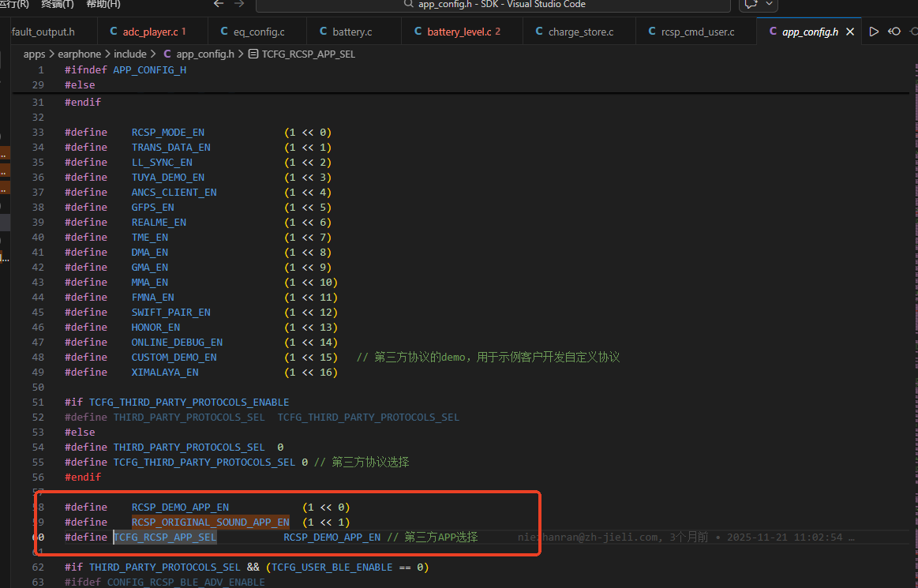Screen dimensions: 918x588
Task: Click the TUYA_DEMO_EN macro name
Action: [x=168, y=178]
